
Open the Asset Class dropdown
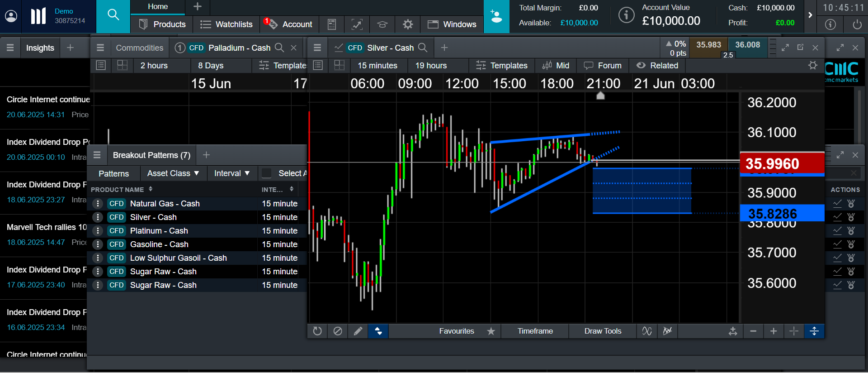pyautogui.click(x=173, y=173)
